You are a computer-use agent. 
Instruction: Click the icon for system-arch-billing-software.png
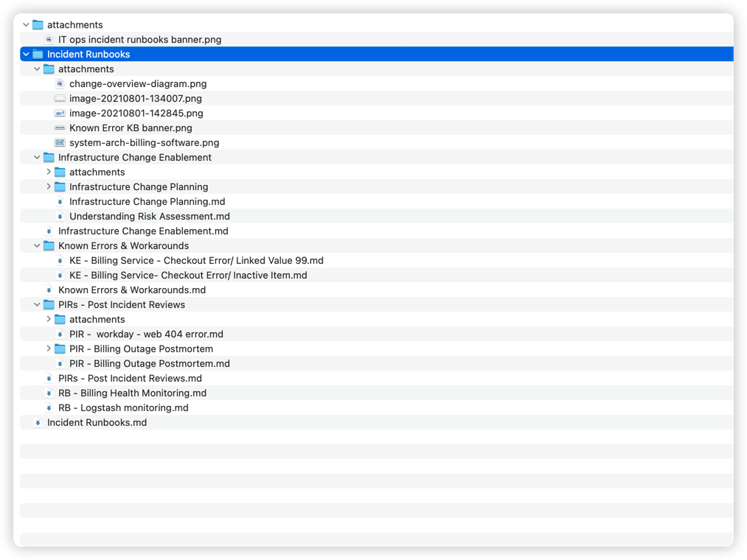[60, 142]
